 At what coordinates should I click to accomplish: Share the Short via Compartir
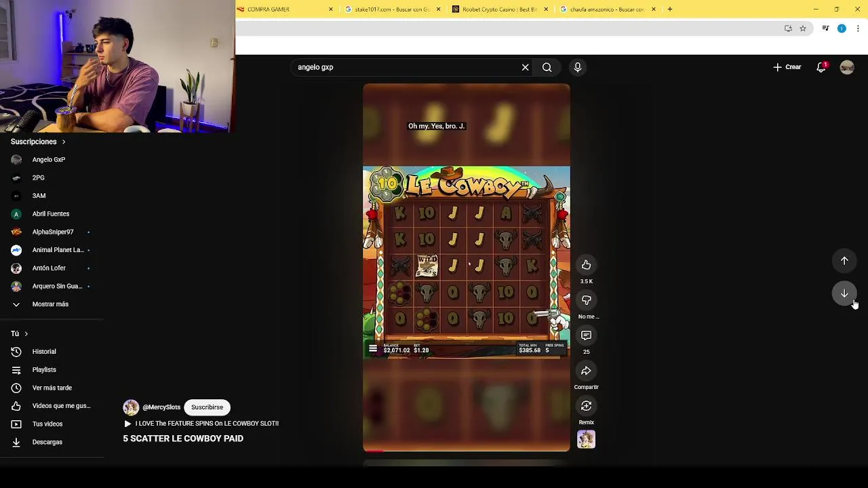587,371
